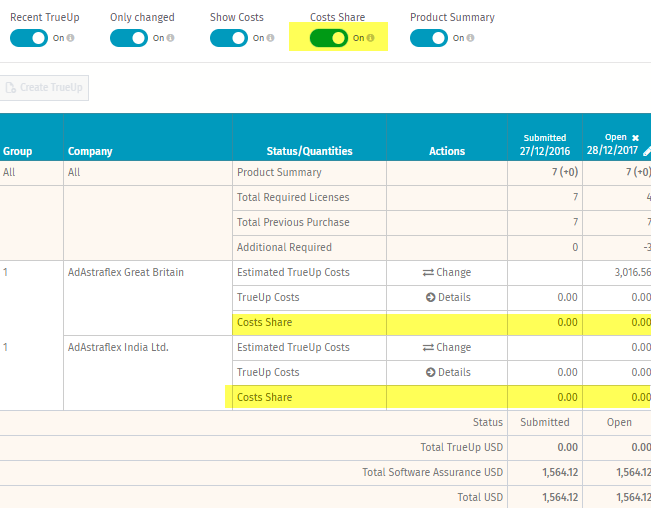
Task: Switch off the Show Costs toggle
Action: pos(228,38)
